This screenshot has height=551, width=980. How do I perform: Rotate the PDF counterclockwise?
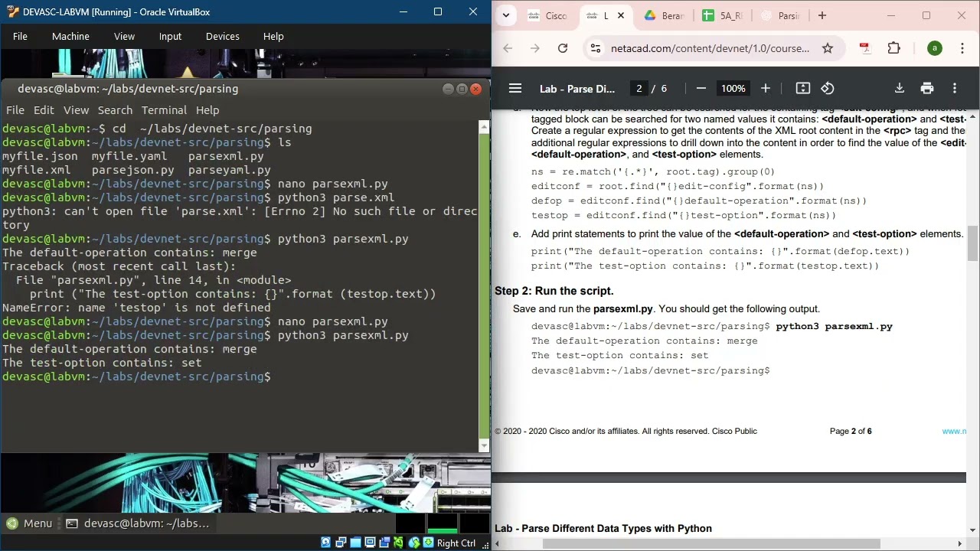[828, 88]
